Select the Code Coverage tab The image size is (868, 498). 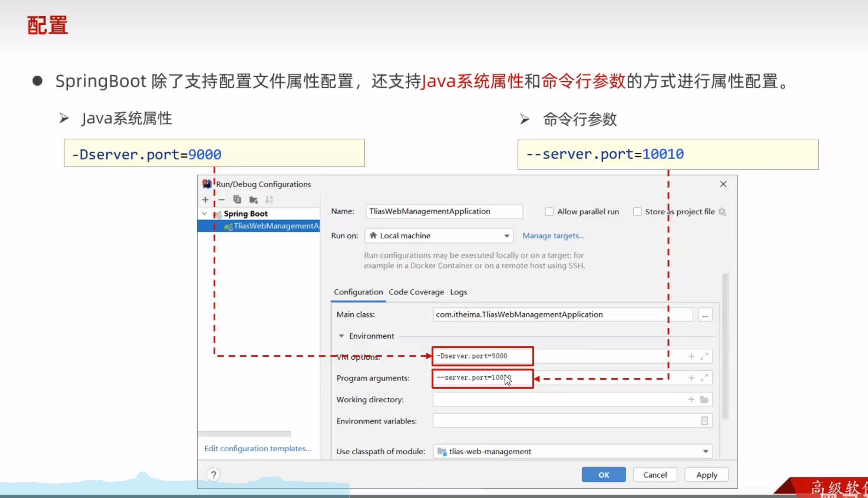pyautogui.click(x=416, y=292)
